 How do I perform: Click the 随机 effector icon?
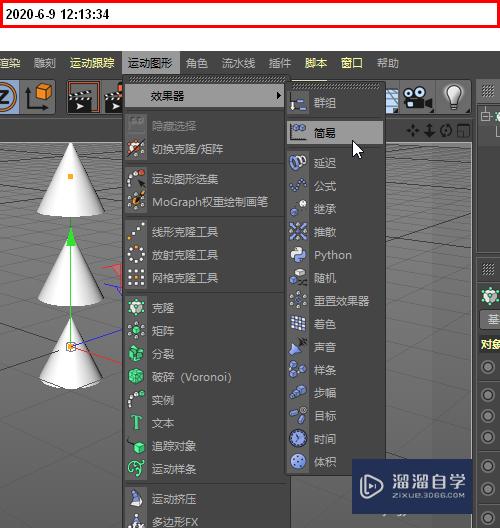pyautogui.click(x=298, y=278)
